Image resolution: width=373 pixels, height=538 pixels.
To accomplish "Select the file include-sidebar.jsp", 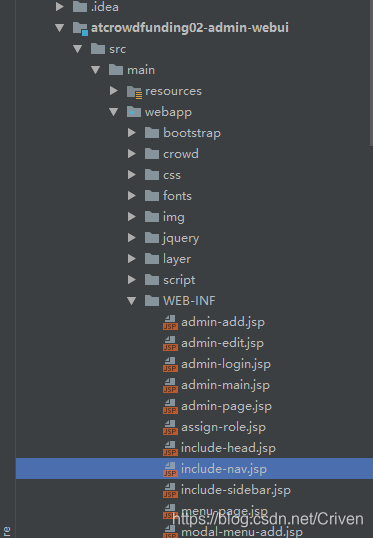I will point(236,490).
